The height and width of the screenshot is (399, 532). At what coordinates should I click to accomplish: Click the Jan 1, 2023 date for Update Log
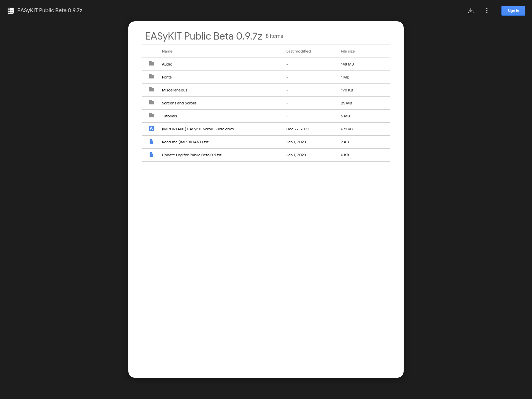click(296, 155)
